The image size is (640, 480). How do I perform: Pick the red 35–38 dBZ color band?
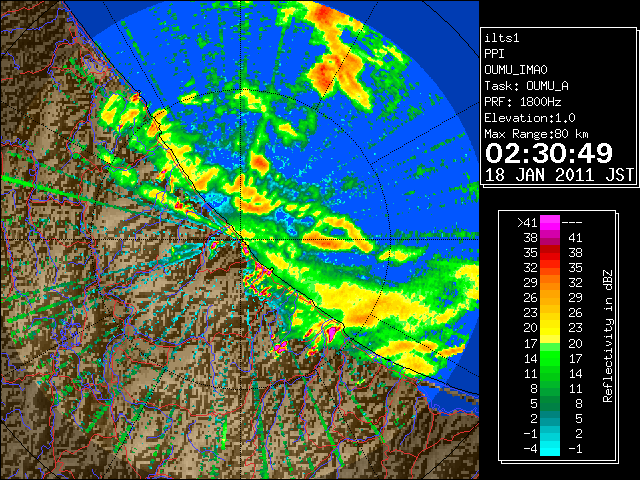click(550, 253)
